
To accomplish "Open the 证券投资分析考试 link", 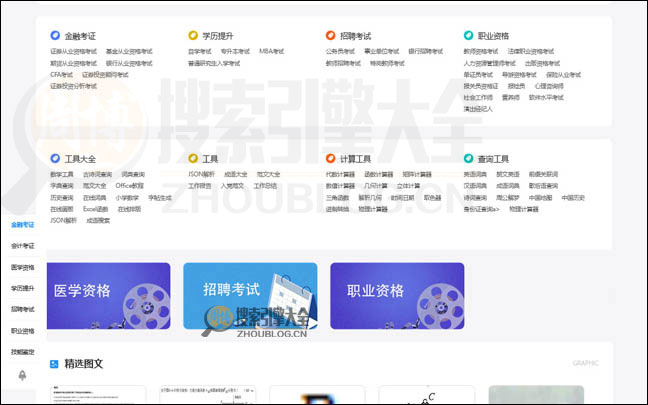I will 74,86.
